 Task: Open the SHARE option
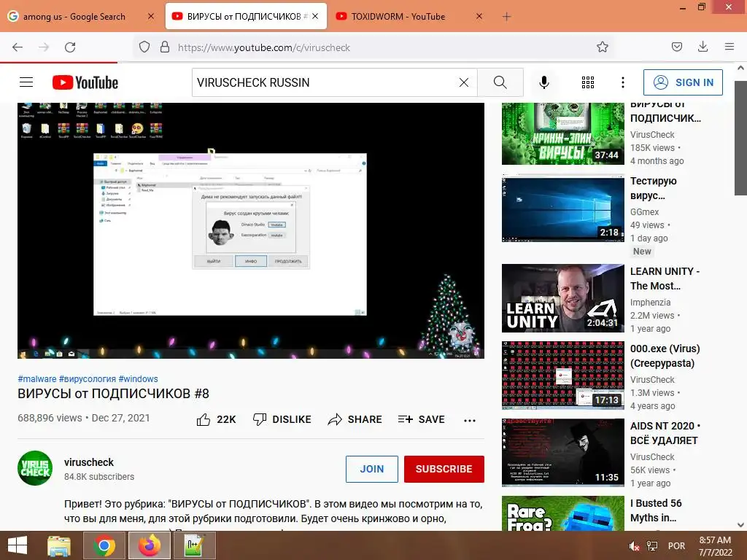(355, 419)
